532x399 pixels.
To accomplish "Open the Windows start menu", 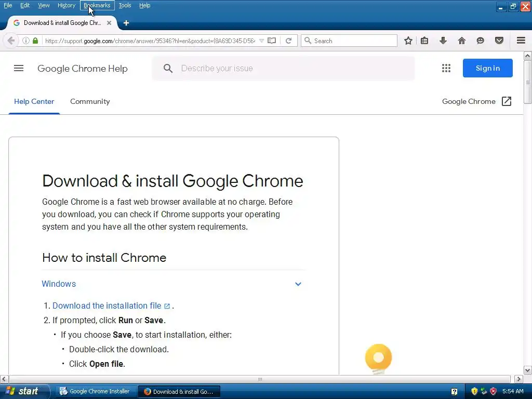I will click(24, 391).
